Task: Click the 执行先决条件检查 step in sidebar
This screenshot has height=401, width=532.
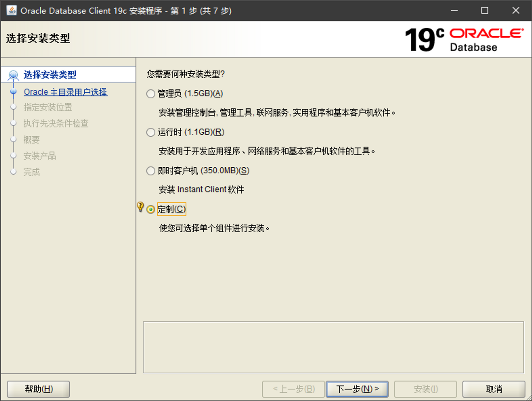Action: pyautogui.click(x=56, y=123)
